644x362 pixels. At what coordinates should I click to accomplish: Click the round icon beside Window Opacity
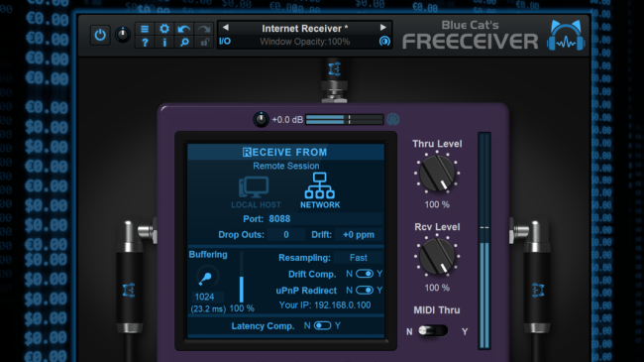(x=384, y=41)
